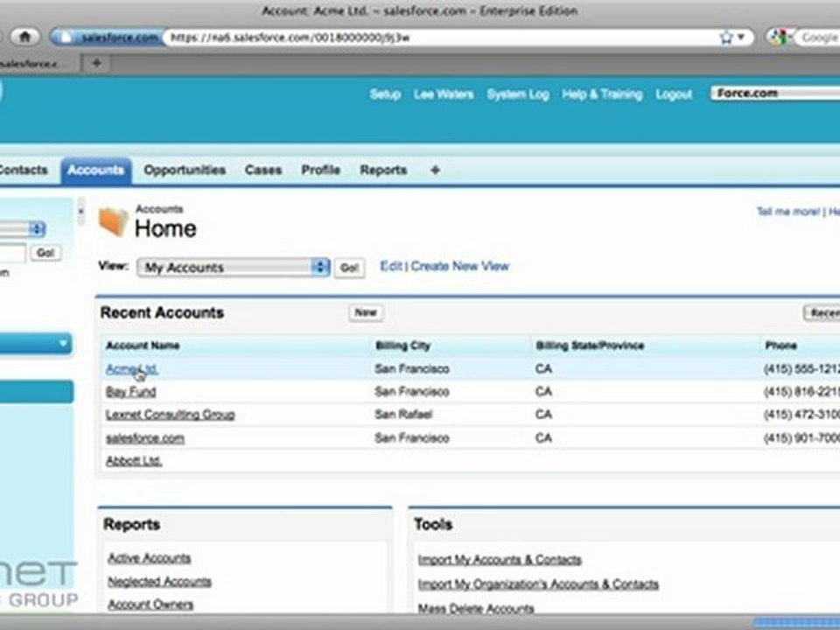
Task: Open the Profile tab
Action: (x=320, y=171)
